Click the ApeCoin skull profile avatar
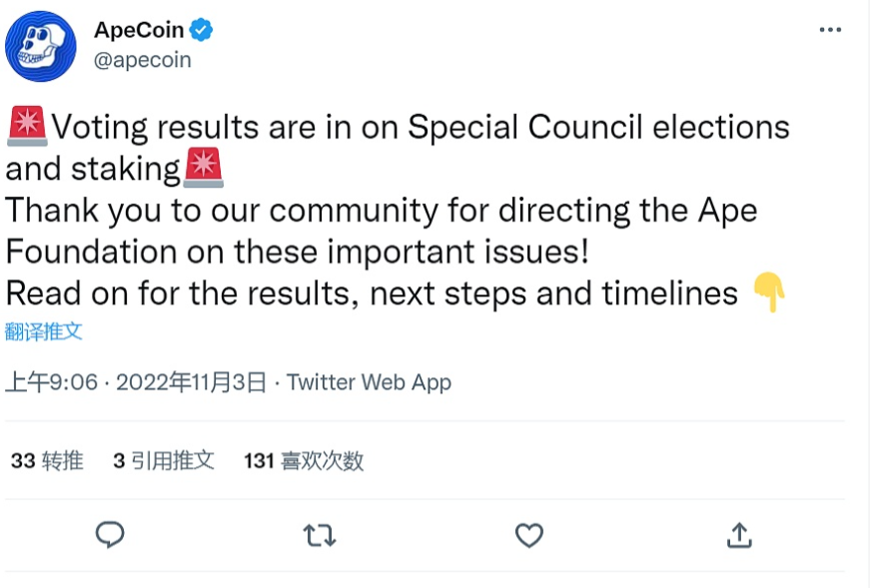This screenshot has width=887, height=588. click(41, 46)
